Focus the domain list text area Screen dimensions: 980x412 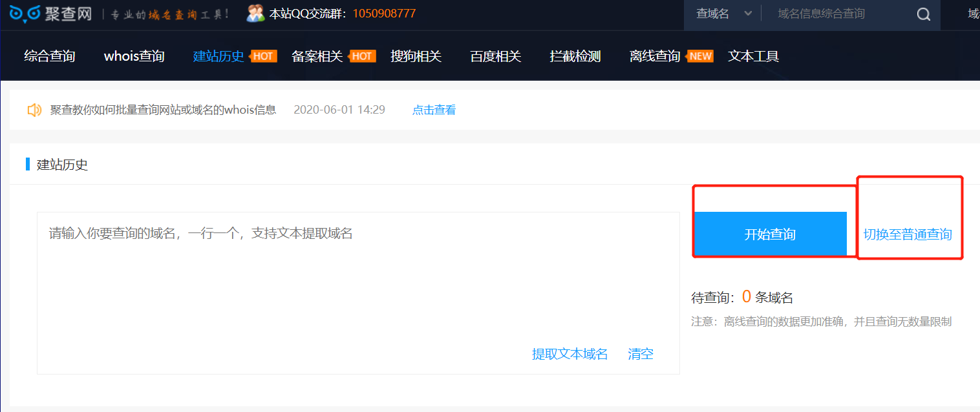(358, 293)
